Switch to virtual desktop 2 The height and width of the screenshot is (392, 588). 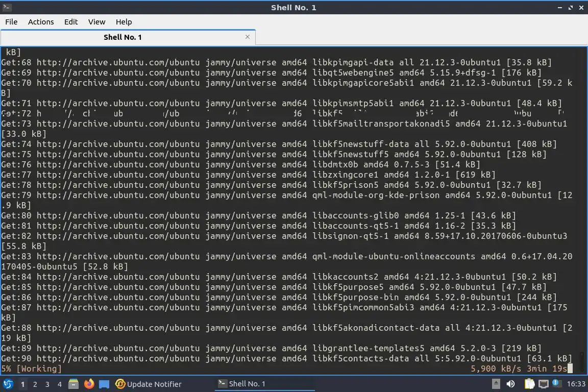[35, 384]
